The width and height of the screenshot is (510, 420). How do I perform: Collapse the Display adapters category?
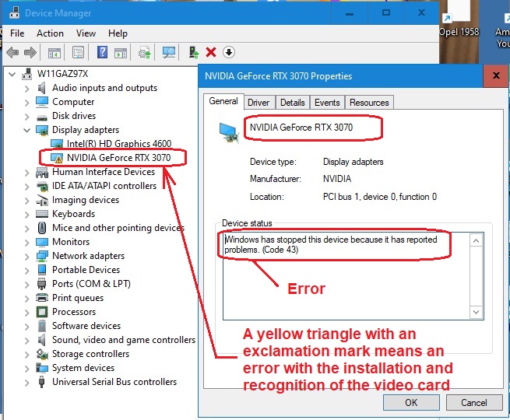pyautogui.click(x=26, y=130)
